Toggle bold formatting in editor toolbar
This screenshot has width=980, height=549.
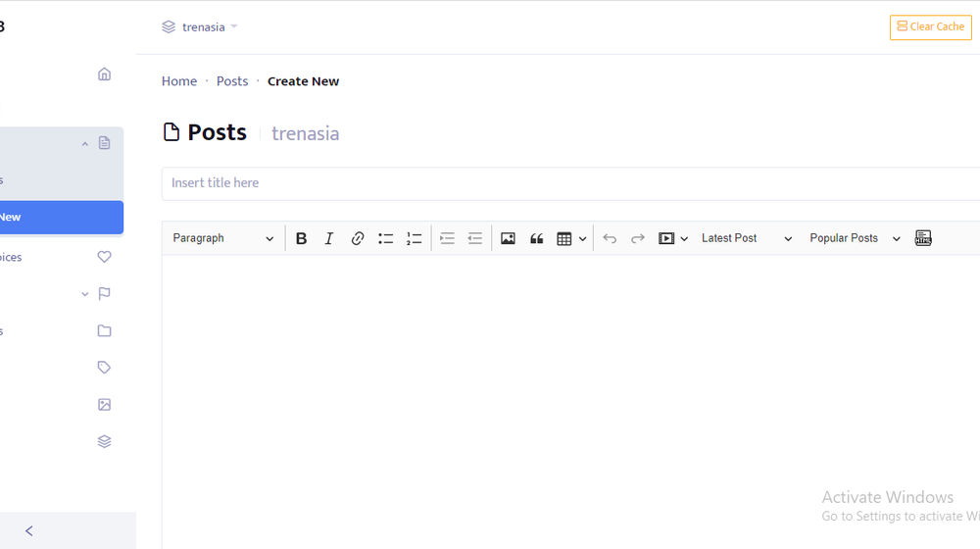tap(301, 238)
